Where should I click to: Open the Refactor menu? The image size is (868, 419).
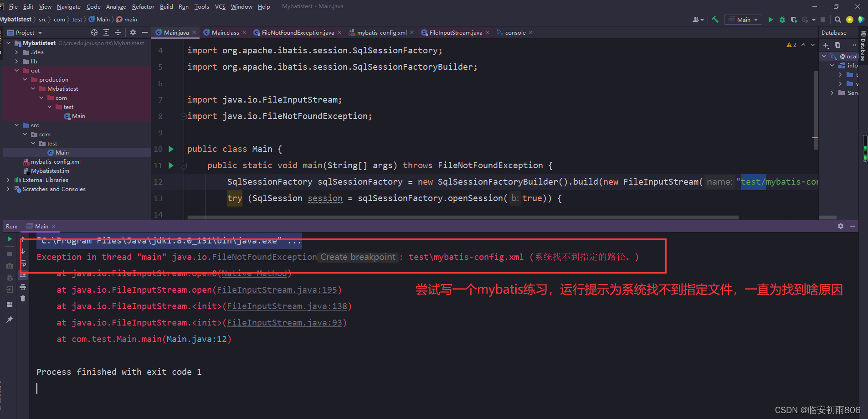click(143, 6)
